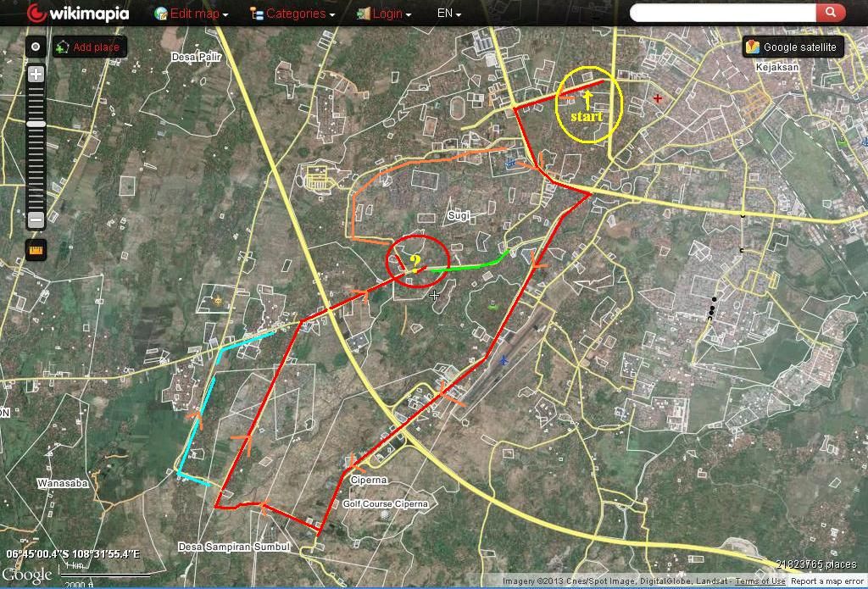
Task: Open the EN language selector
Action: click(448, 14)
